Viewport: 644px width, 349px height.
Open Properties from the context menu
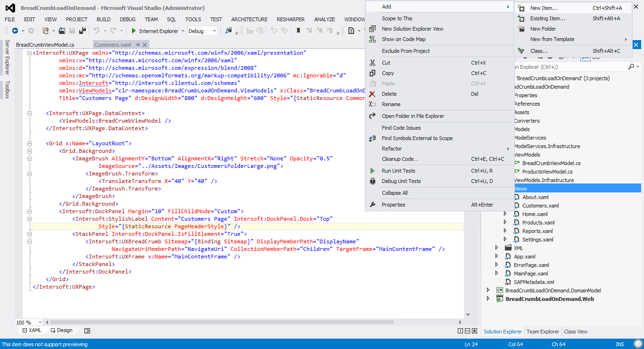(x=439, y=205)
